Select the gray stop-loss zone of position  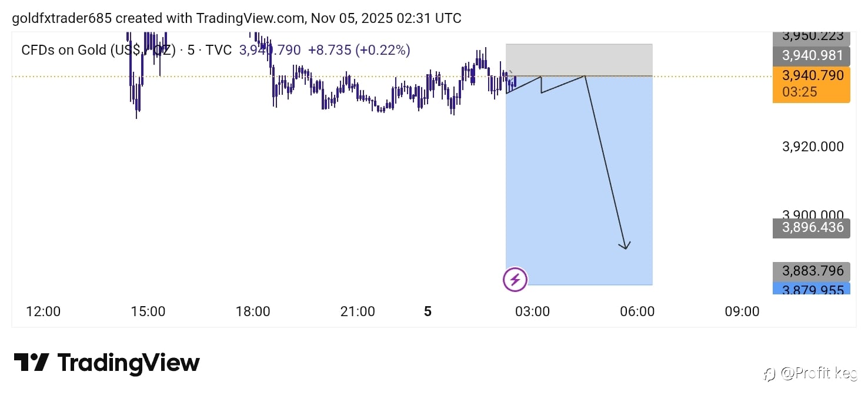click(579, 59)
